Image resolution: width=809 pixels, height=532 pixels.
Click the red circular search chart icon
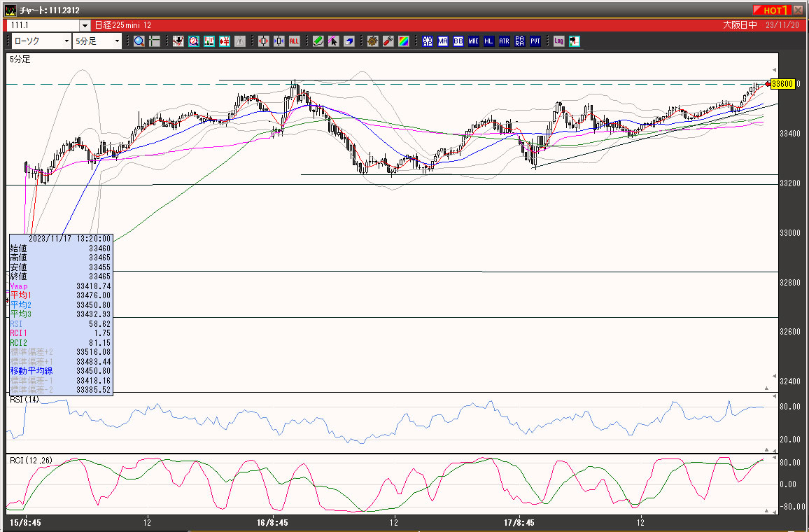[193, 41]
